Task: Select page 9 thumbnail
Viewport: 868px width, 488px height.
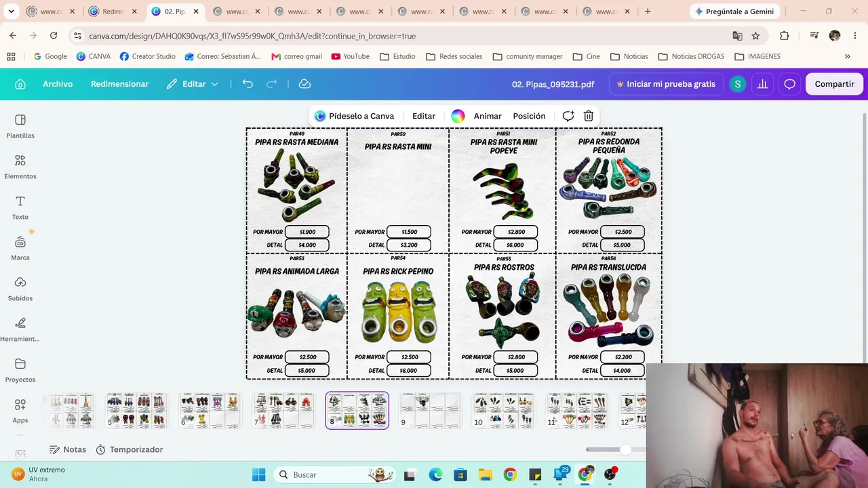Action: (431, 411)
